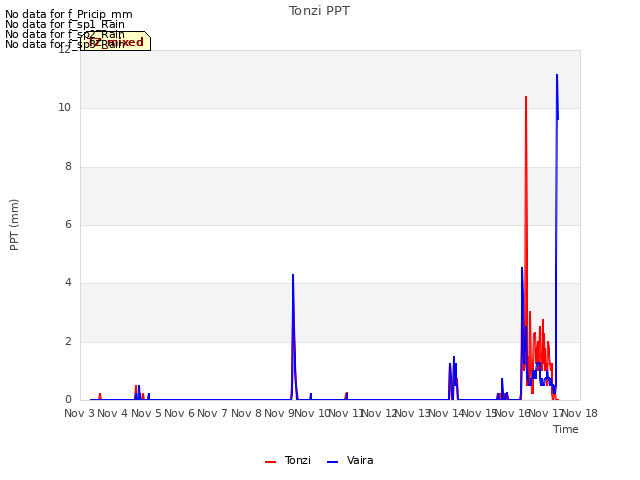The height and width of the screenshot is (480, 640).
Task: Click the blue Vaira legend color marker
Action: 333,462
